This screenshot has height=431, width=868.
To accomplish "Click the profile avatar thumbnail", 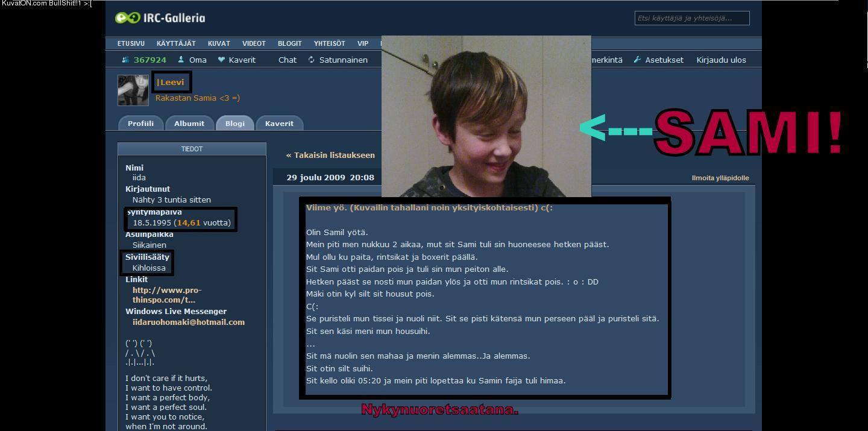I will 133,90.
